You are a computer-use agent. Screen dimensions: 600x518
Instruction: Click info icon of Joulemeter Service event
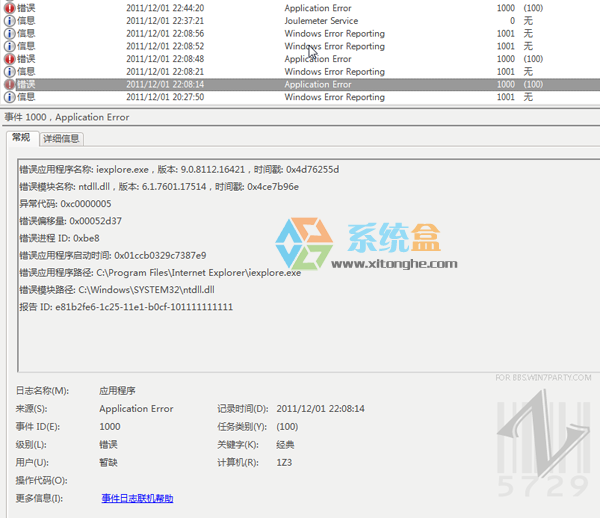click(10, 21)
